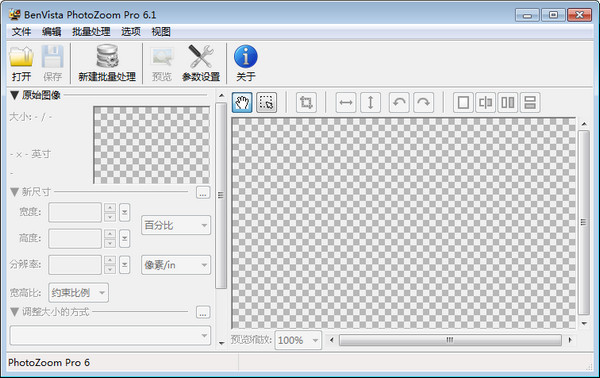Rotate image counterclockwise
This screenshot has width=600, height=378.
tap(399, 103)
